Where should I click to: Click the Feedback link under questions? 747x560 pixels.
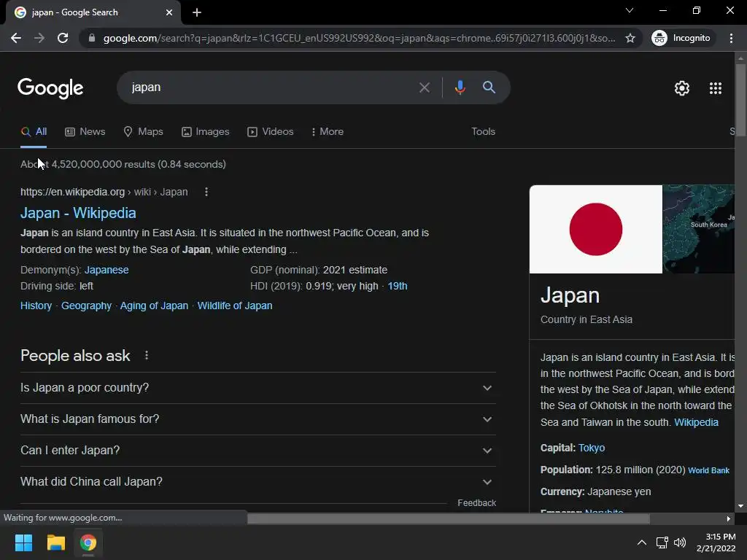click(477, 503)
